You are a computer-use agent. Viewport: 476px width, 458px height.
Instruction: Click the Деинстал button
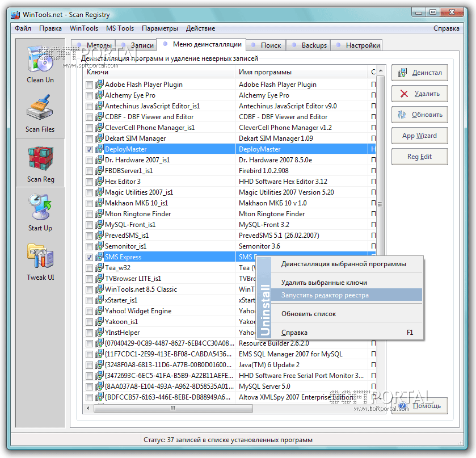[x=419, y=73]
